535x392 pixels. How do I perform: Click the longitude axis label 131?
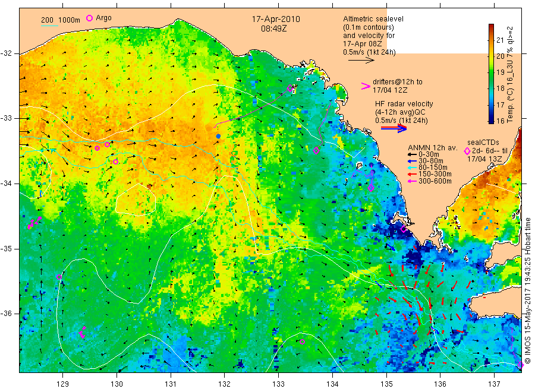(x=171, y=384)
